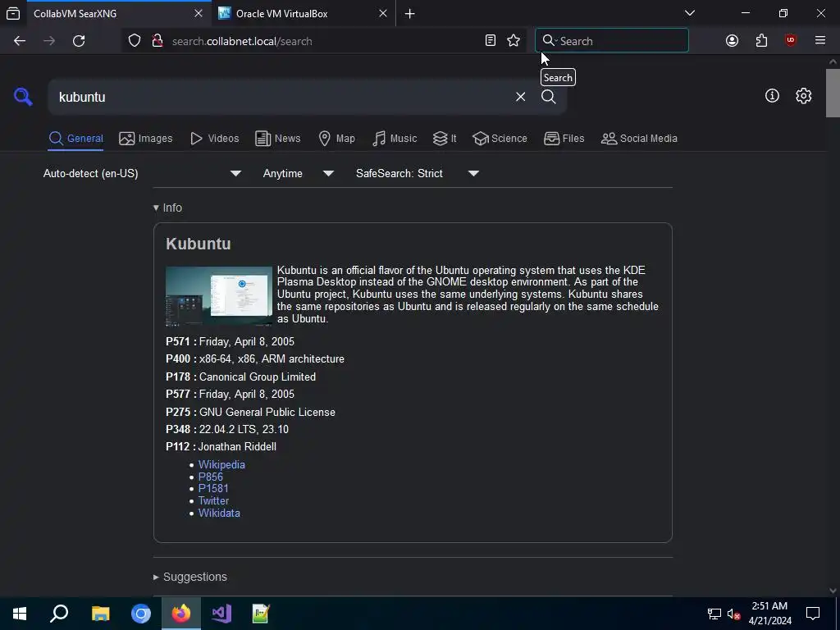This screenshot has width=840, height=630.
Task: Open Visual Studio from the taskbar
Action: click(x=221, y=614)
